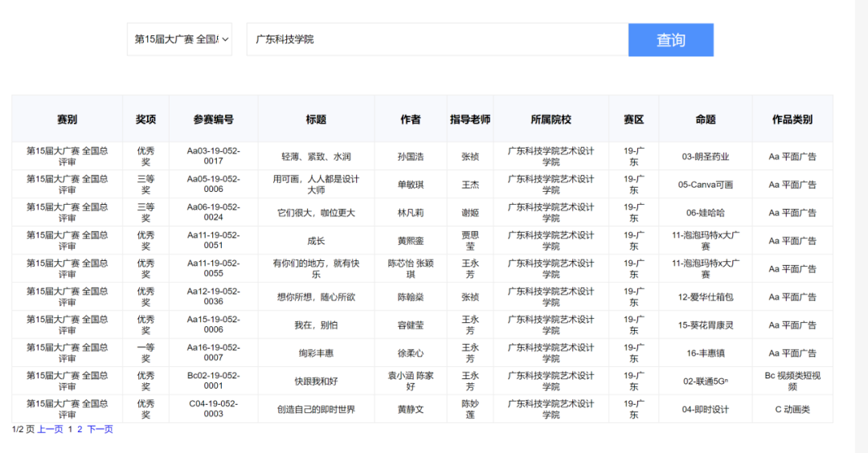Select entry number Aa05-19-052-0006
This screenshot has width=868, height=453.
213,184
